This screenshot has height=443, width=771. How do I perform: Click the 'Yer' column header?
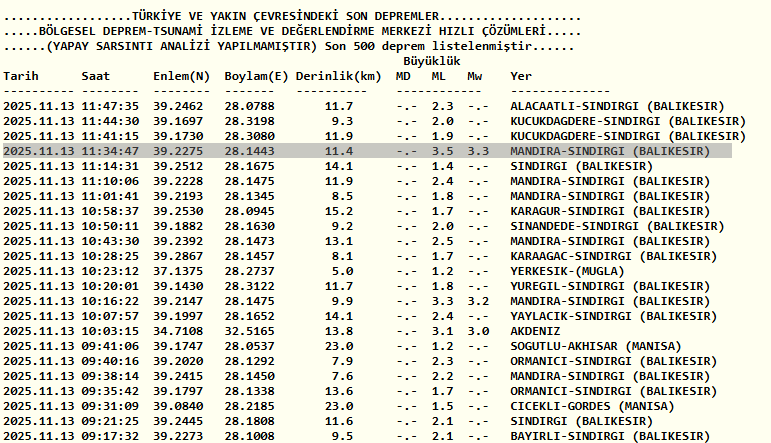tap(521, 76)
